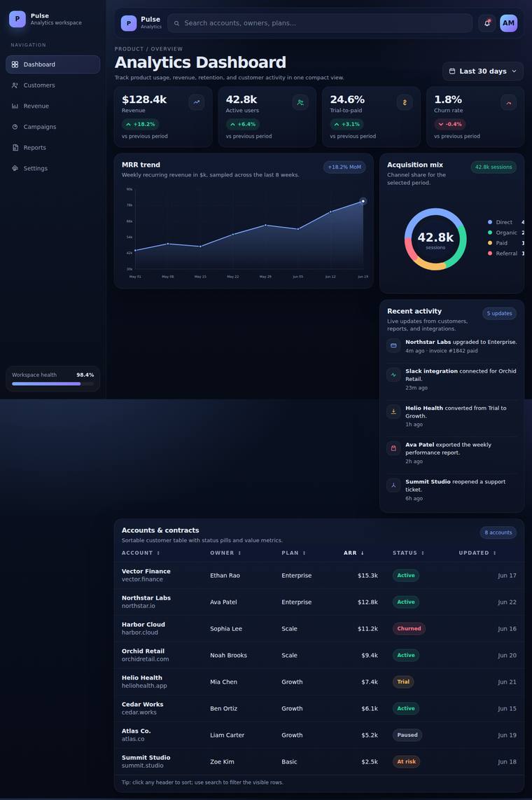Click the Churned status pill for Harbor Cloud
532x800 pixels.
(x=409, y=628)
